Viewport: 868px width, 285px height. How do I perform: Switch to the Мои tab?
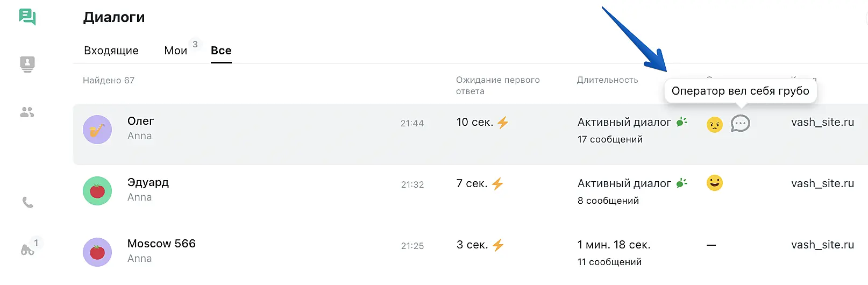[176, 51]
